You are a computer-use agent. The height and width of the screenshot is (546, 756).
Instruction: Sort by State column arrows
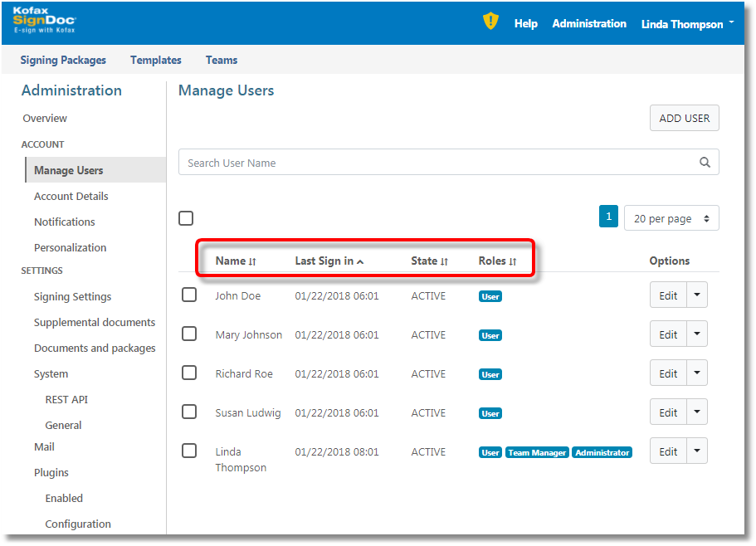pyautogui.click(x=444, y=261)
